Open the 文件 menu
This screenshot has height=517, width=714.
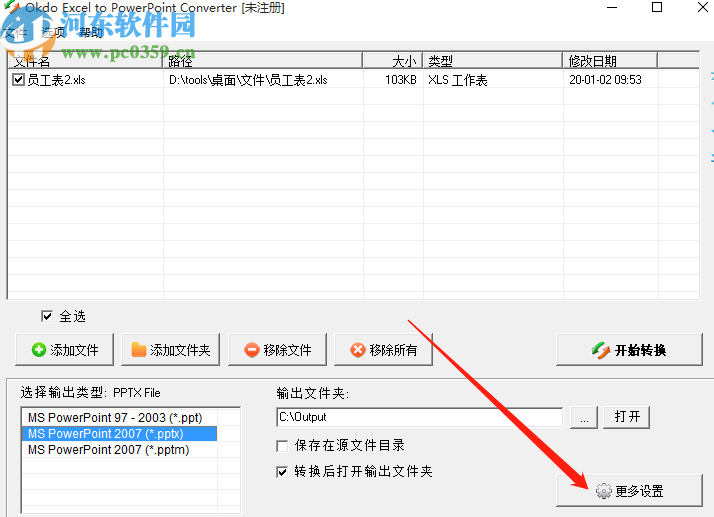point(15,32)
